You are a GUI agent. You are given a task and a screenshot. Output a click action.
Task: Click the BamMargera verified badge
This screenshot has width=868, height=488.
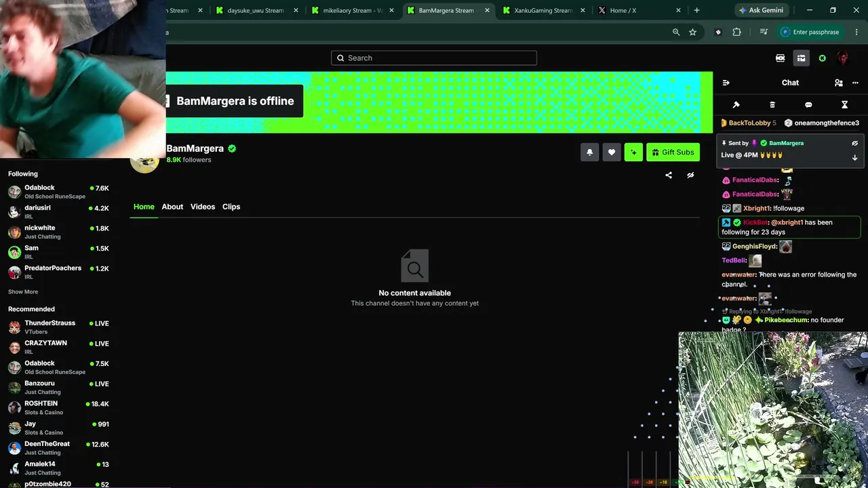point(232,148)
